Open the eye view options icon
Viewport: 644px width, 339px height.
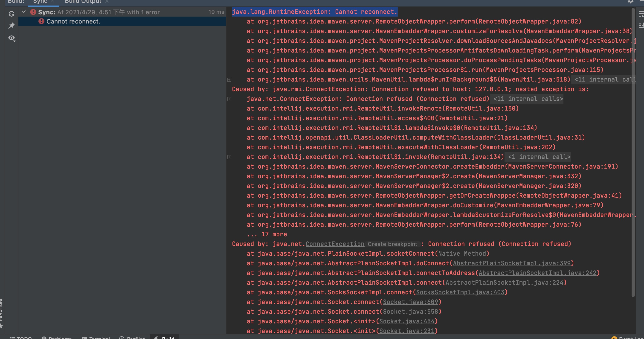[12, 38]
